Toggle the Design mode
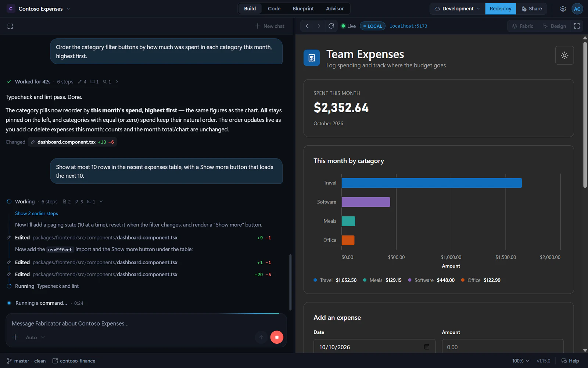 [x=555, y=26]
